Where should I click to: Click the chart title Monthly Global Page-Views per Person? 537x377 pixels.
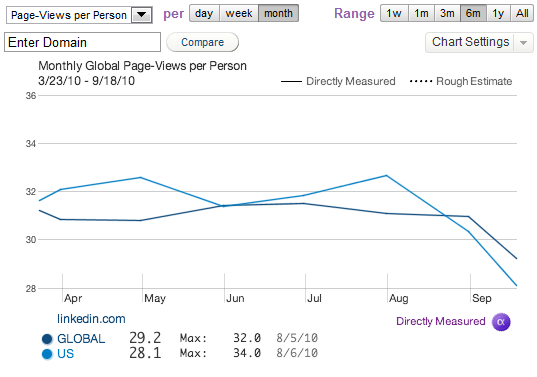pyautogui.click(x=142, y=66)
